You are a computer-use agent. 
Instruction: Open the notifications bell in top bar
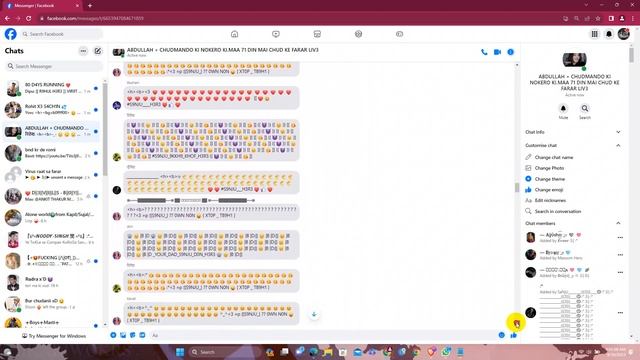(609, 34)
